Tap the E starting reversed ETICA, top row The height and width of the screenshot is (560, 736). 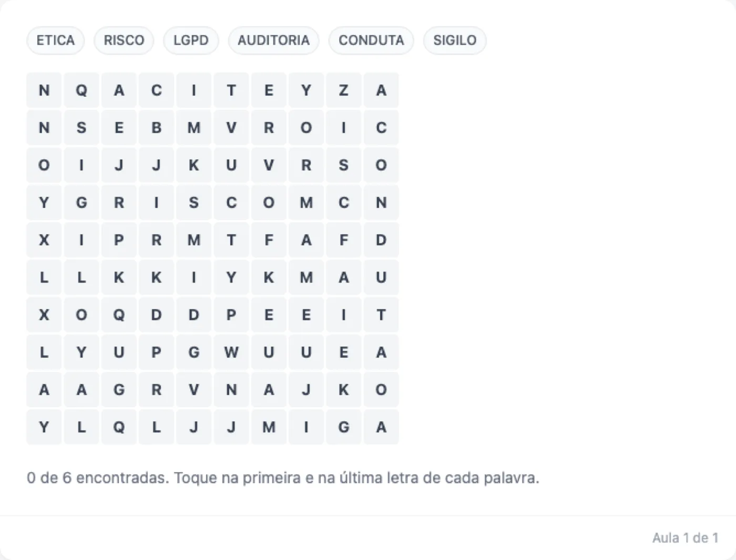click(269, 90)
